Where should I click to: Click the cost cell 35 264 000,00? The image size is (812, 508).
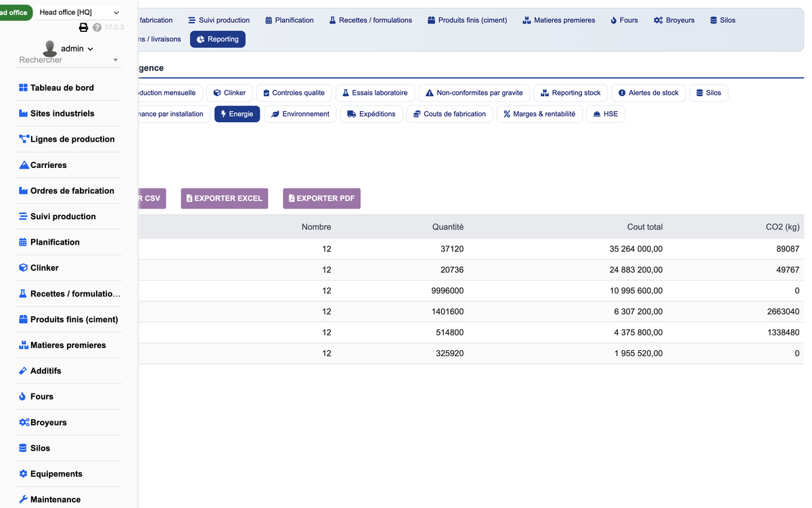coord(636,249)
